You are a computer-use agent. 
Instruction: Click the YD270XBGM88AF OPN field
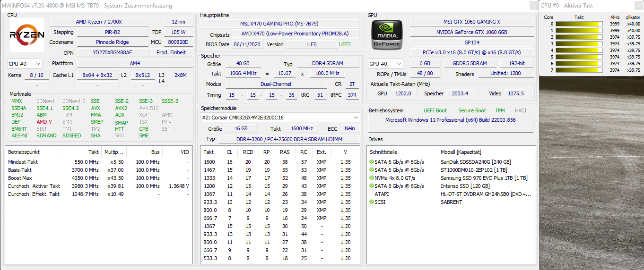pos(113,53)
